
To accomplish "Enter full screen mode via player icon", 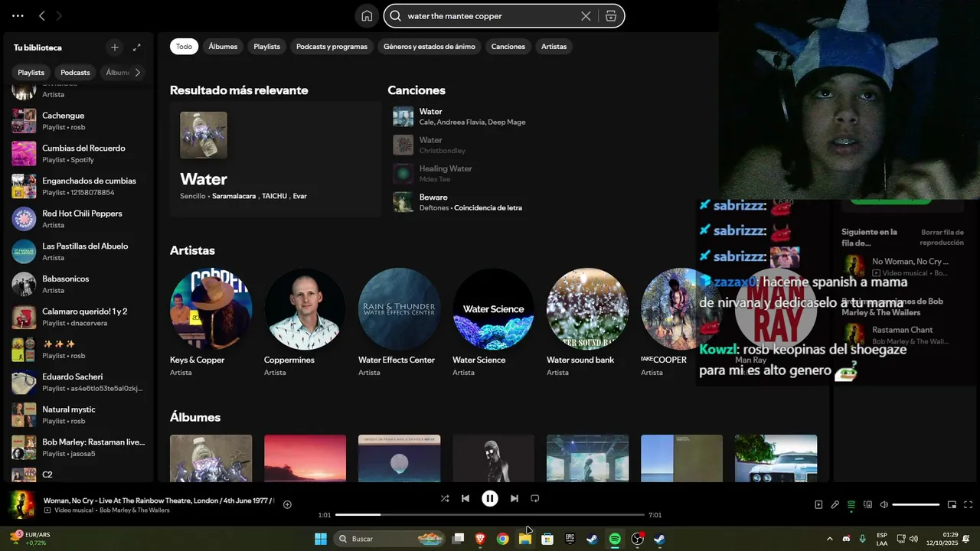I will pyautogui.click(x=969, y=504).
